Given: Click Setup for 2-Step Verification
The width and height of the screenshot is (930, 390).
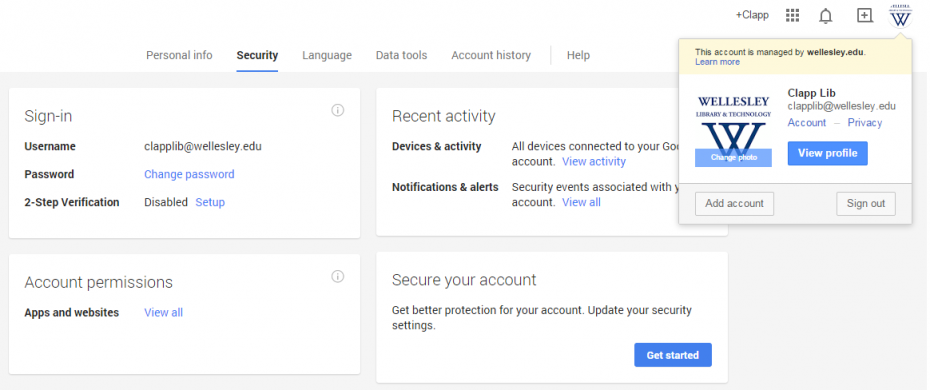Looking at the screenshot, I should (210, 202).
